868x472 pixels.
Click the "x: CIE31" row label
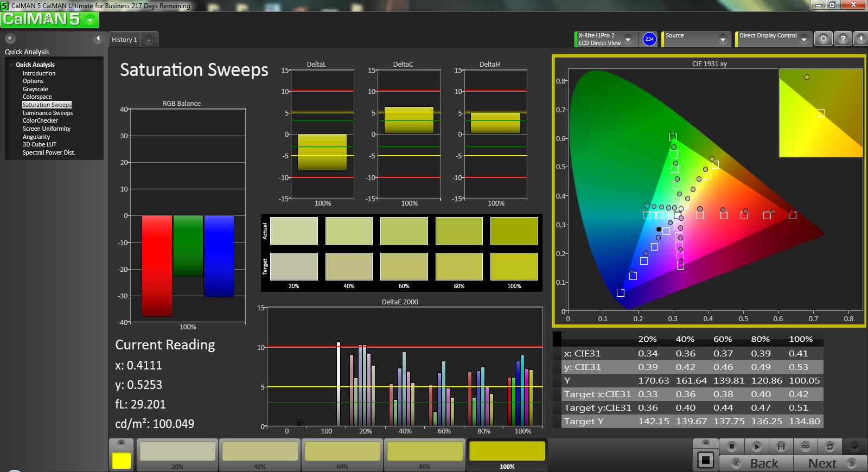582,354
